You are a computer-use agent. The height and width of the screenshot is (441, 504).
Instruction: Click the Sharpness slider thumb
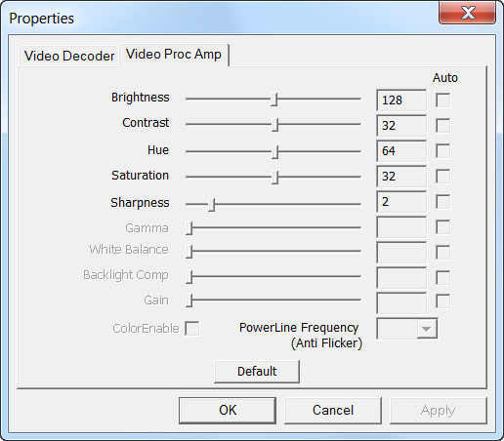click(x=212, y=205)
